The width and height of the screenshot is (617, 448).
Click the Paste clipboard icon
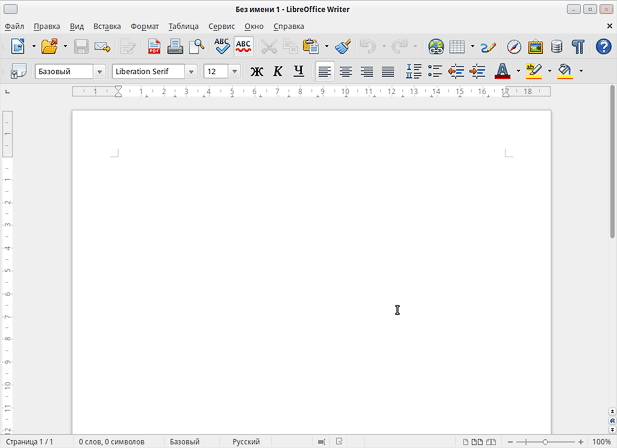[x=311, y=46]
